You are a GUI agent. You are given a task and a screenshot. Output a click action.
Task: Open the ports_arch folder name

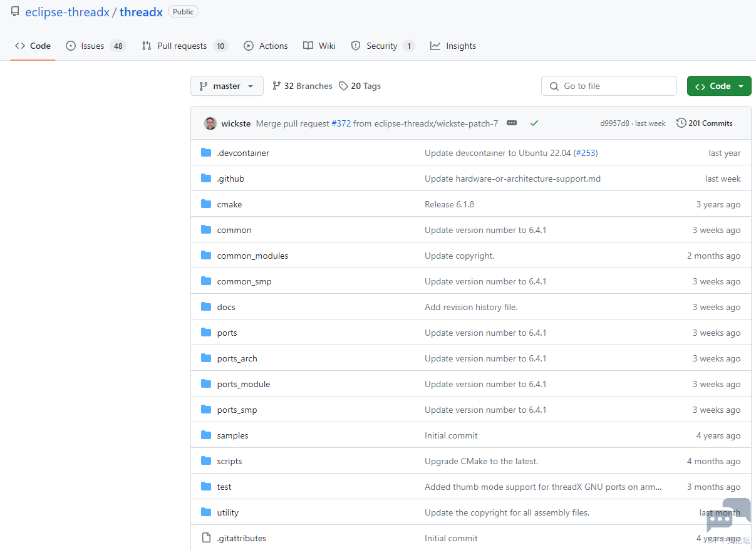[237, 358]
